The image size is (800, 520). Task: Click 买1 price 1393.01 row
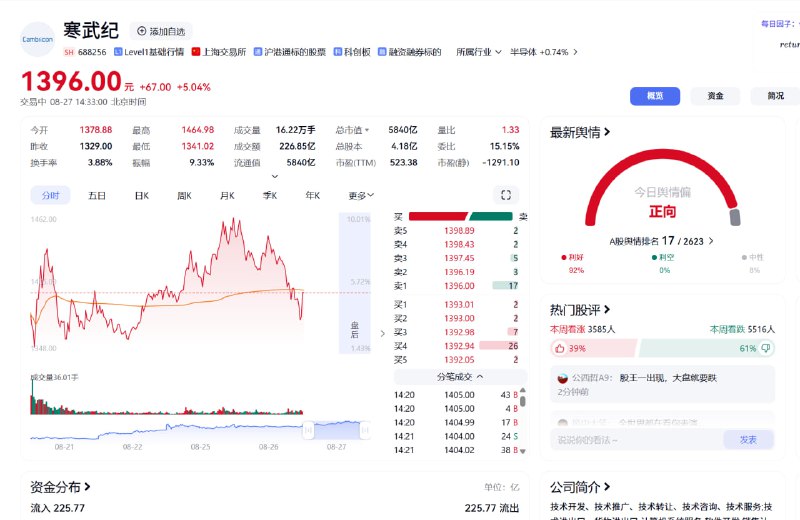[457, 305]
